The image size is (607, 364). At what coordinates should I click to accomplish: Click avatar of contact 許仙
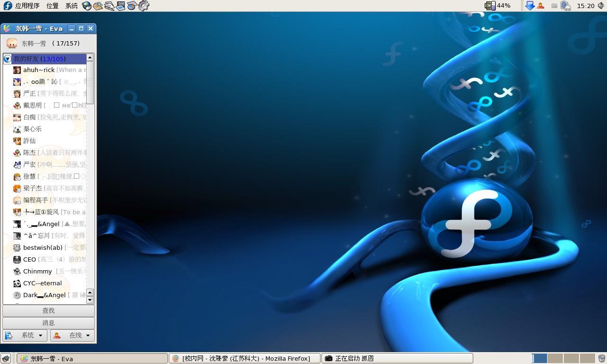[x=17, y=141]
